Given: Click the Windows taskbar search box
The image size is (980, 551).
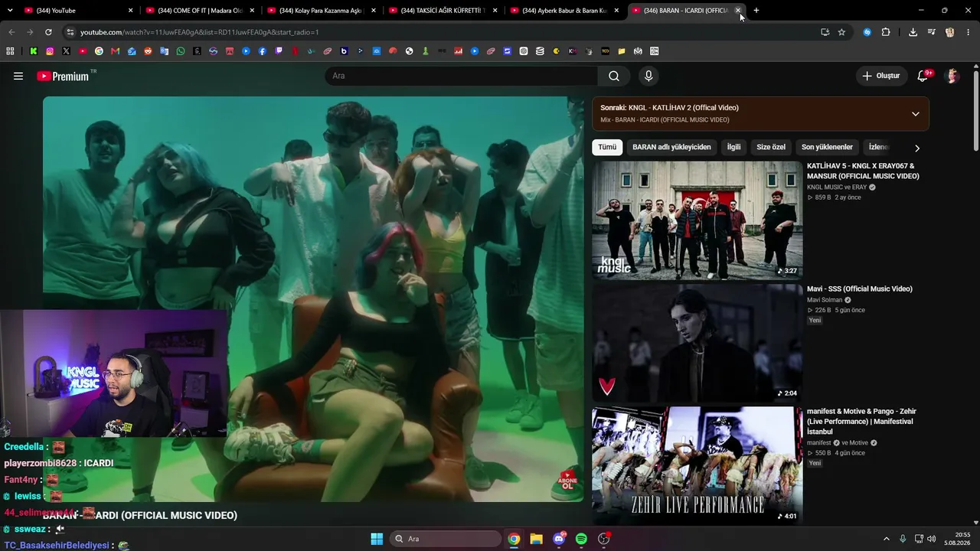Looking at the screenshot, I should 446,539.
